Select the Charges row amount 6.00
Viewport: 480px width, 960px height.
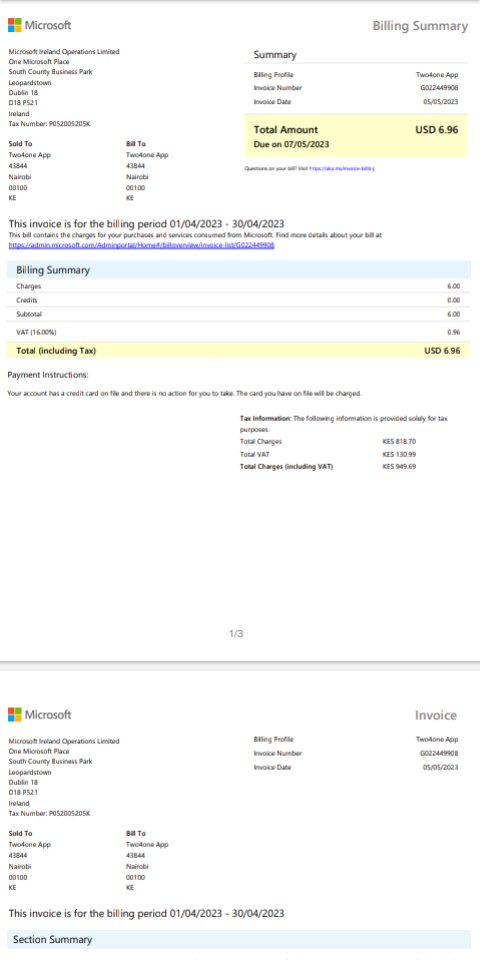453,286
